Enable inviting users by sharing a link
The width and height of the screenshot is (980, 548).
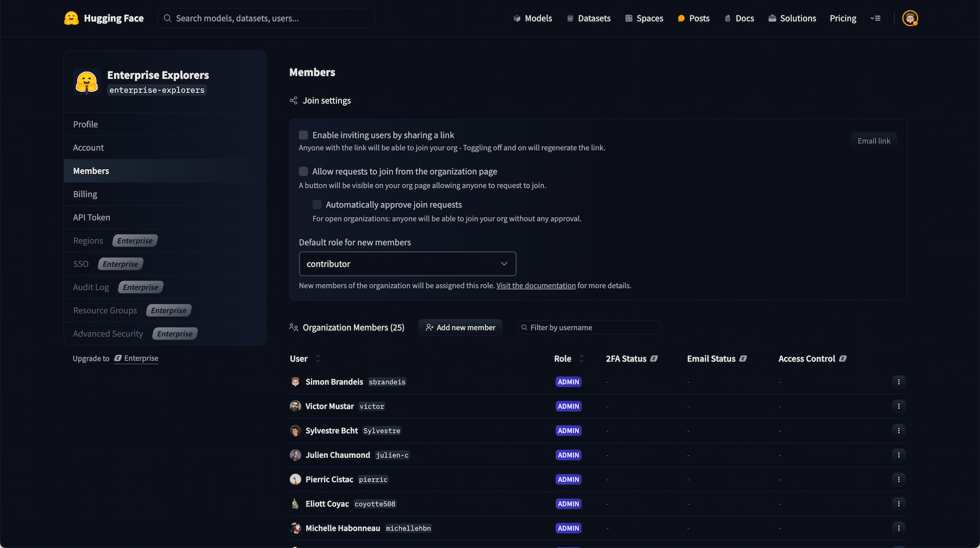point(303,135)
